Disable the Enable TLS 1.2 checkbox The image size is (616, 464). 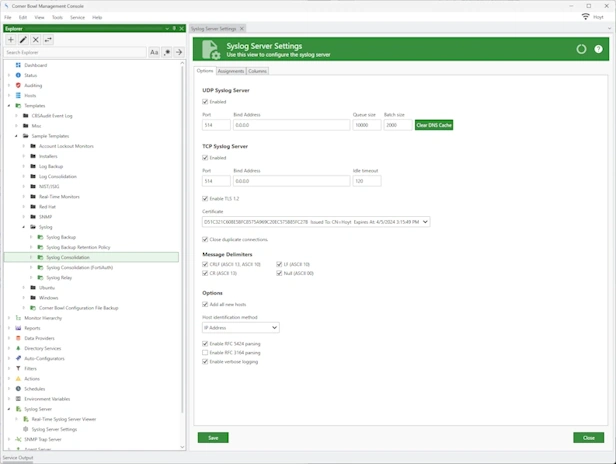205,200
